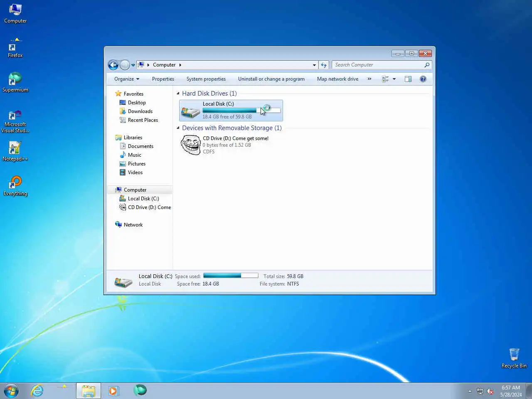The image size is (532, 399).
Task: Click the CD Drive (D:) Come get some! label
Action: coord(236,138)
